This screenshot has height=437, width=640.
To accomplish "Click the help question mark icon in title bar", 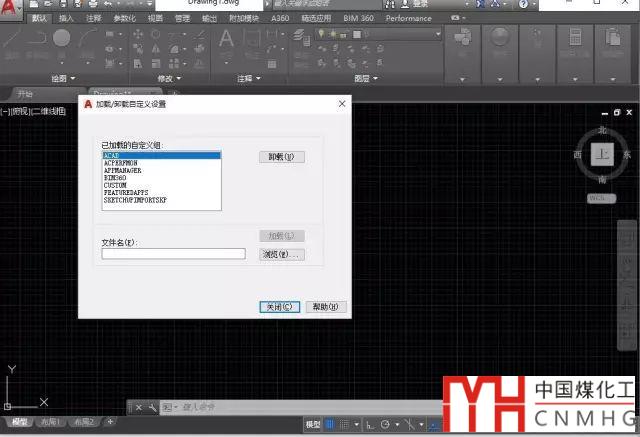I will (x=524, y=5).
